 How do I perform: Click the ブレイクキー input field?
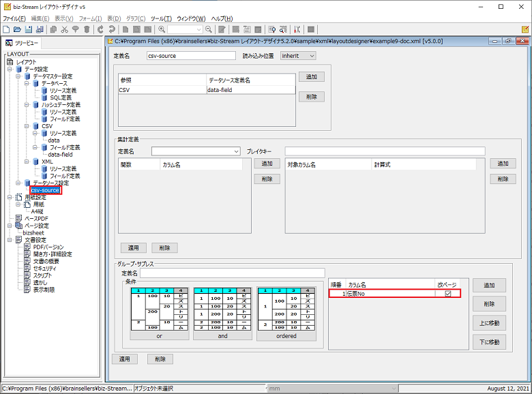coord(385,151)
